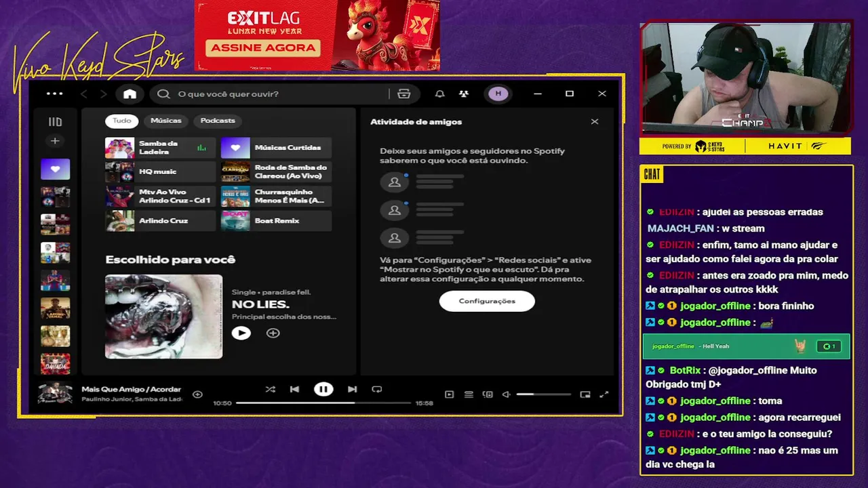Click the 'Configurações' button
The width and height of the screenshot is (868, 488).
[487, 301]
